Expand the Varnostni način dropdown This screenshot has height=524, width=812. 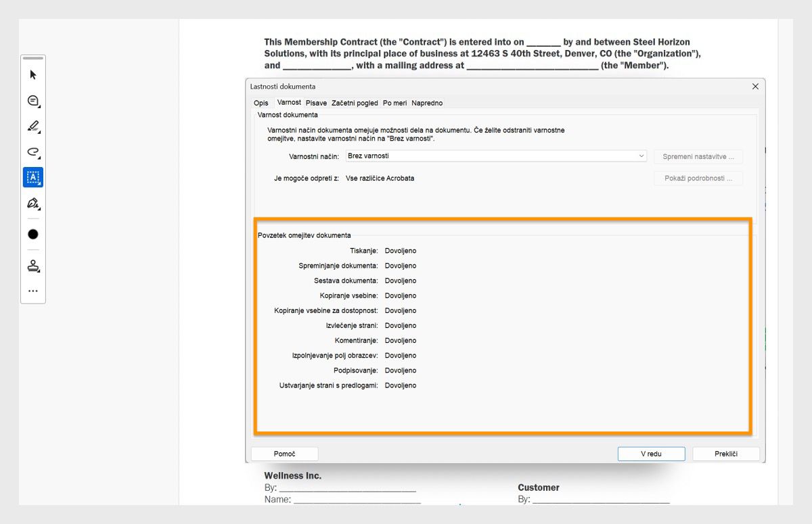(x=497, y=156)
